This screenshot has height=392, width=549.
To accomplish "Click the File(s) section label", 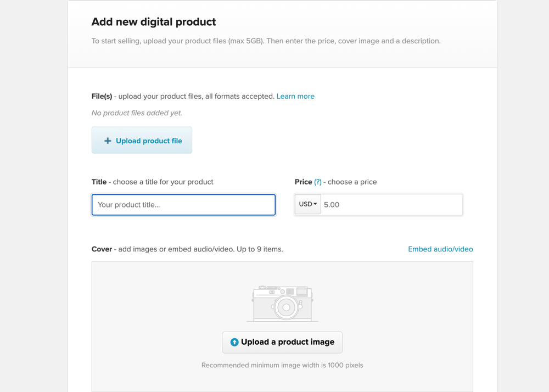I will (101, 96).
